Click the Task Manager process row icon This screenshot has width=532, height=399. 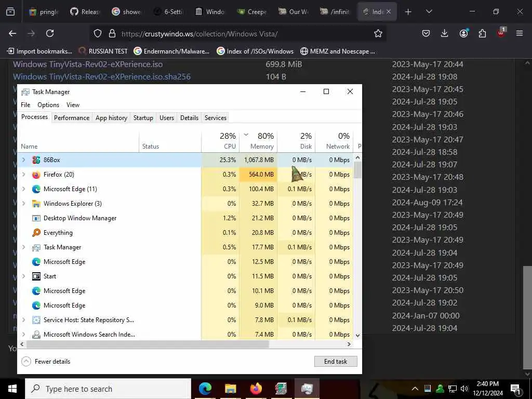[36, 247]
